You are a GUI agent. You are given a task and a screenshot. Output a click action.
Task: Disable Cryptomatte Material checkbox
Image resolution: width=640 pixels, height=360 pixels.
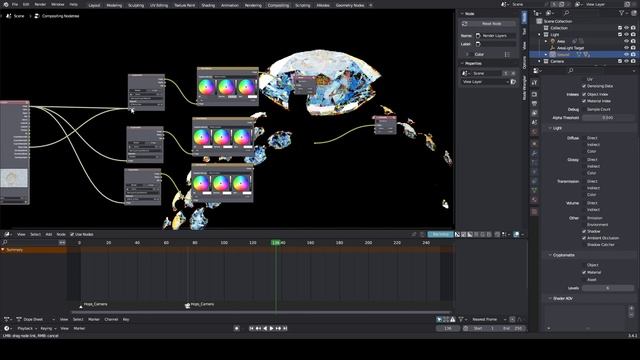(584, 272)
